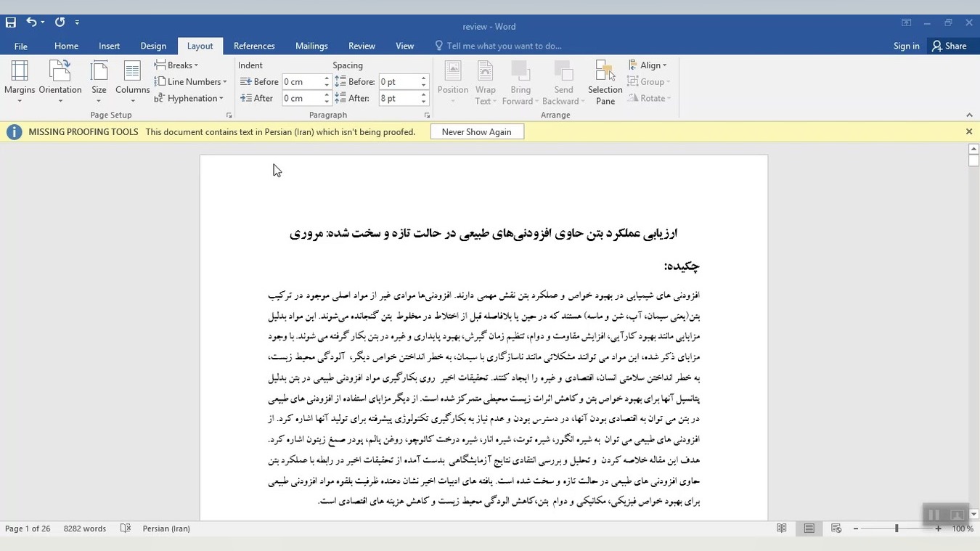Switch to Print Layout view
The height and width of the screenshot is (551, 980).
809,528
